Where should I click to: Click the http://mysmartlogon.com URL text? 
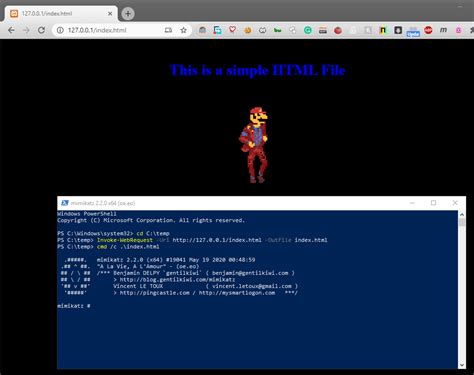point(237,293)
